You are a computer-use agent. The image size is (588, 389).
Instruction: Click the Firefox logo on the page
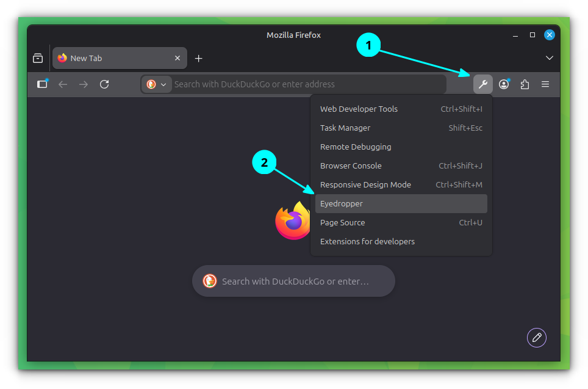293,221
